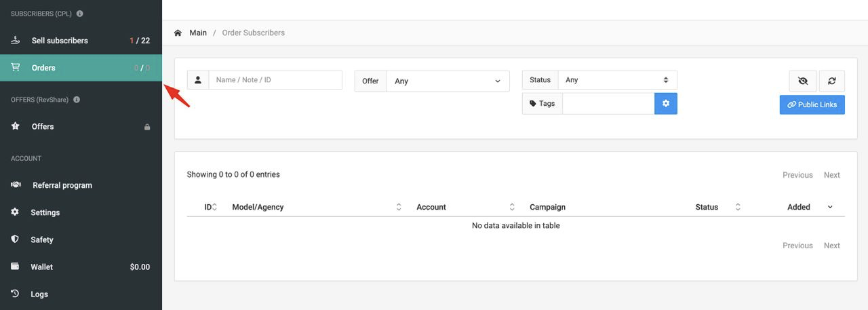Click the info icon beside SUBSCRIBERS (CPL)
The width and height of the screenshot is (868, 310).
pos(80,14)
